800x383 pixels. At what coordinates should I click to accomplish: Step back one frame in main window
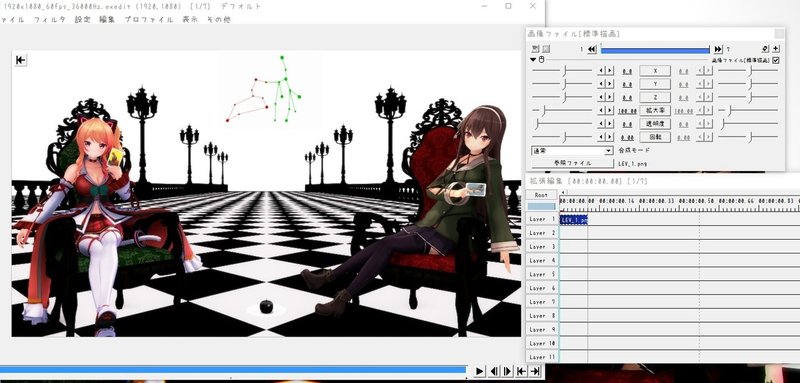(x=494, y=371)
